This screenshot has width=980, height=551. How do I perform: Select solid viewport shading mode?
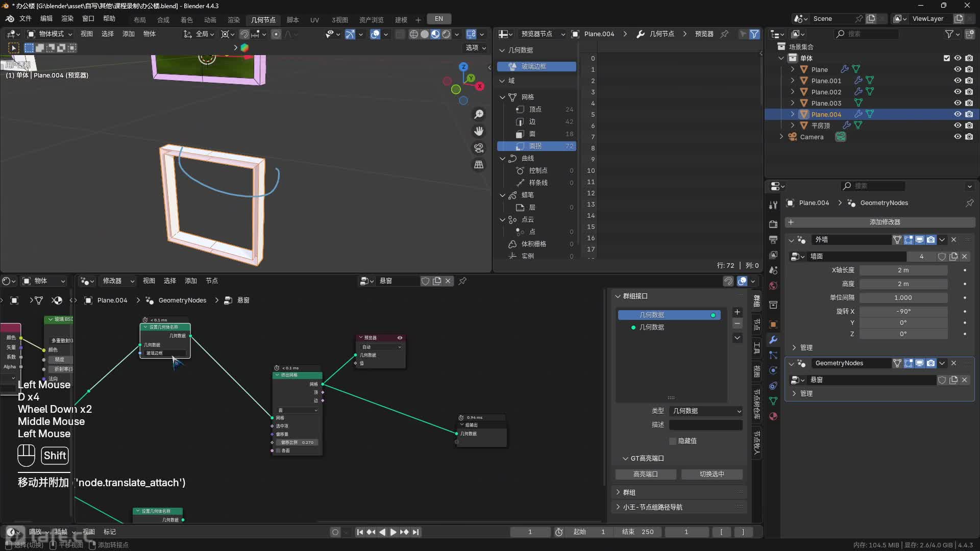point(425,34)
